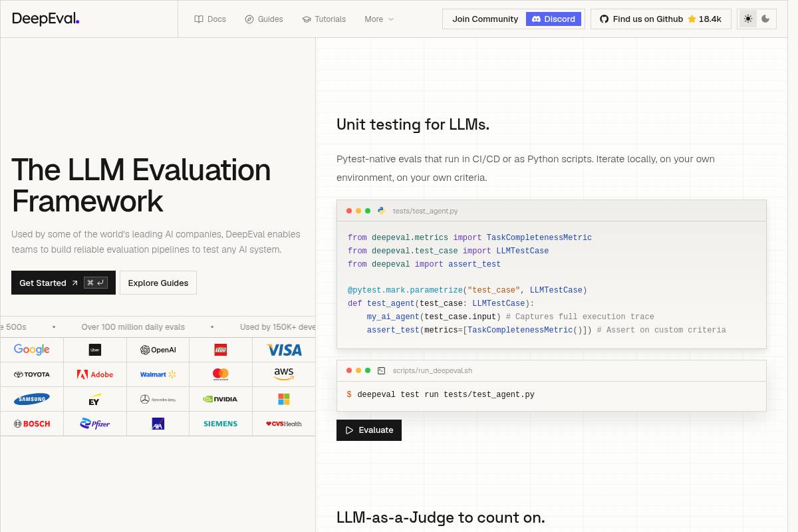Image resolution: width=798 pixels, height=532 pixels.
Task: Click the Pfizer logo
Action: point(95,424)
